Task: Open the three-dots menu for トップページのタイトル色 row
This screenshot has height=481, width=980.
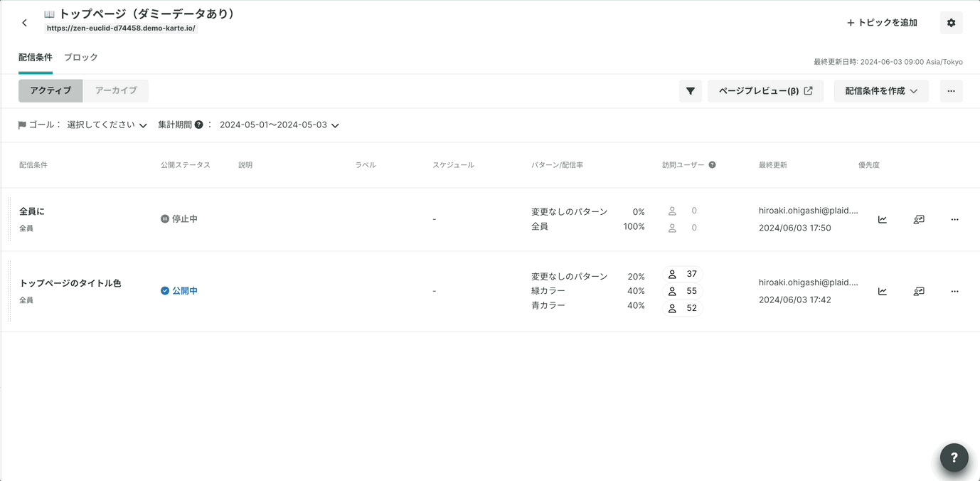Action: pos(954,291)
